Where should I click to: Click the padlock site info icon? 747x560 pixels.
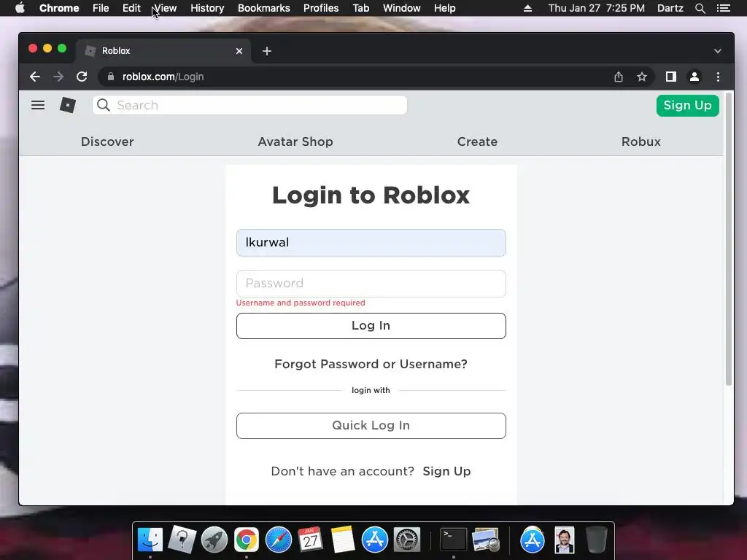tap(111, 77)
